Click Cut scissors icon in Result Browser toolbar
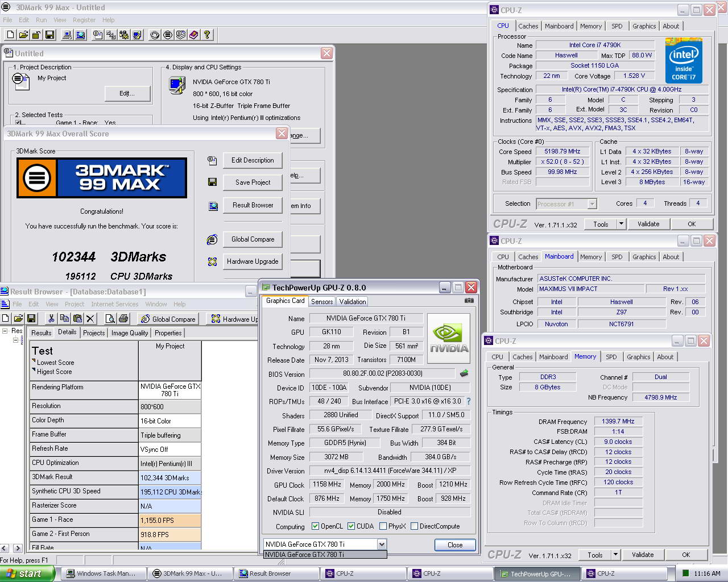 [51, 318]
